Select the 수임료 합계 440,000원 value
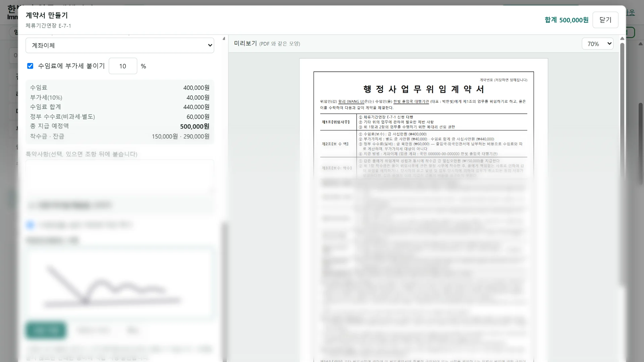 [196, 107]
